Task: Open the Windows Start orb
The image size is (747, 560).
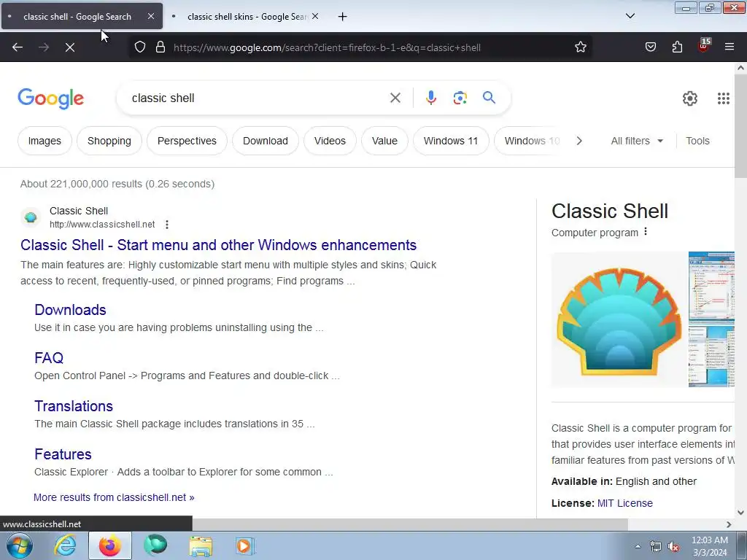Action: pos(20,545)
